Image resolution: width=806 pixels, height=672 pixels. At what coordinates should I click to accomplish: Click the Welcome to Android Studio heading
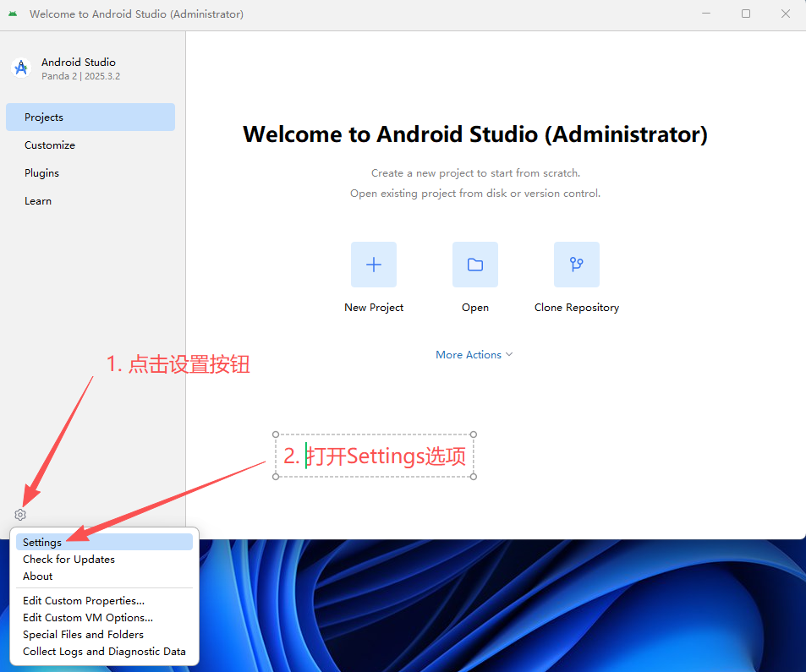coord(475,134)
